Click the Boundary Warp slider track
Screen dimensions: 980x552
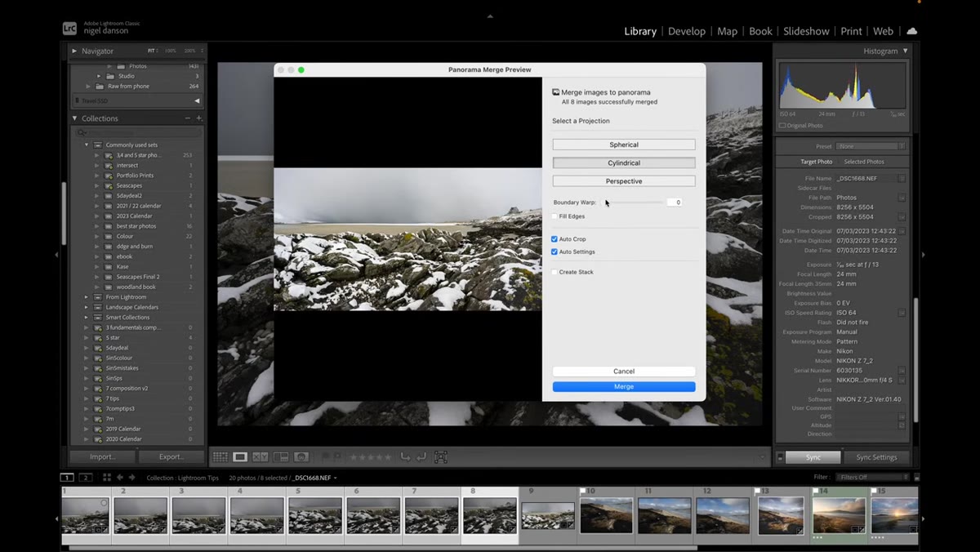pyautogui.click(x=634, y=202)
